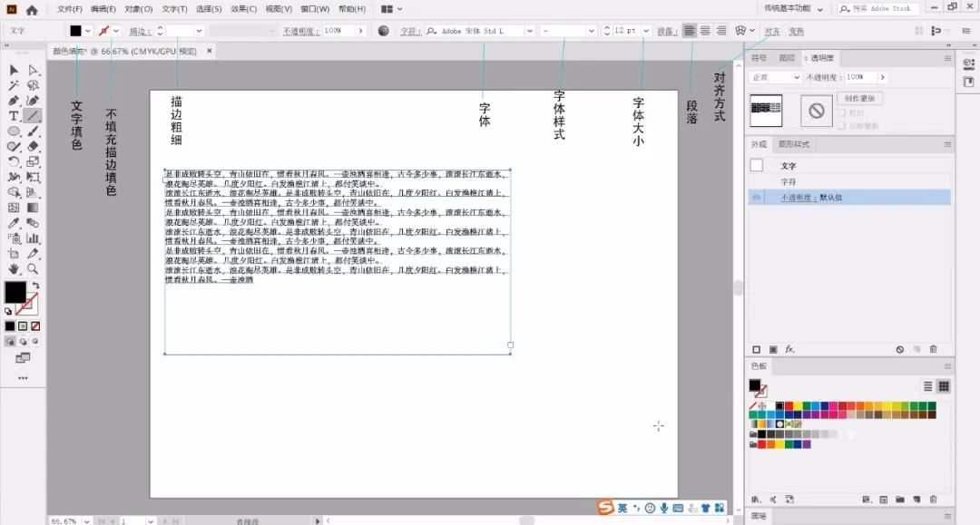Switch Swatches panel to list view

[927, 386]
